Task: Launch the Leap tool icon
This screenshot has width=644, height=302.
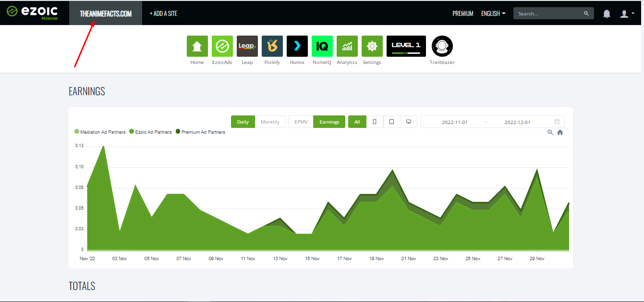Action: pyautogui.click(x=247, y=46)
